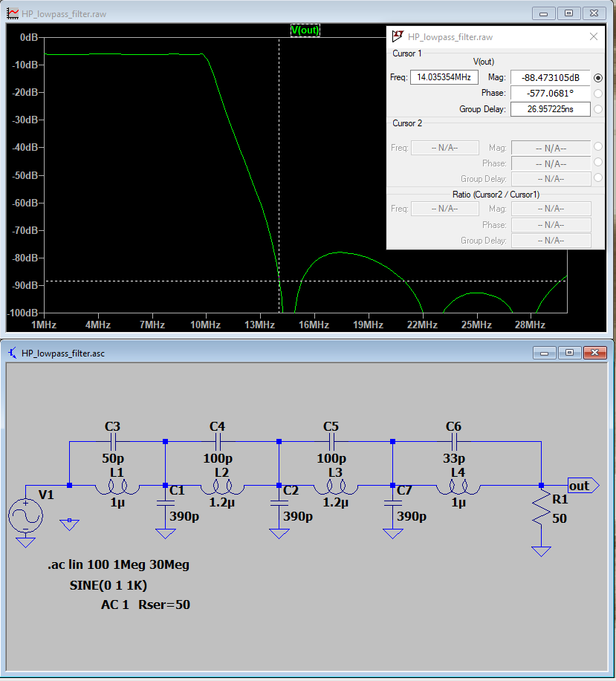Click the -50dB label on the vertical axis

27,175
